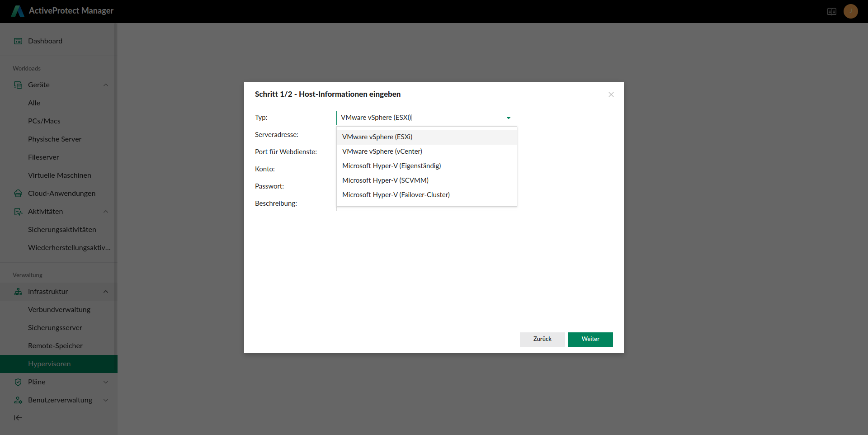868x435 pixels.
Task: Click inside the Typ combo box field
Action: point(420,118)
